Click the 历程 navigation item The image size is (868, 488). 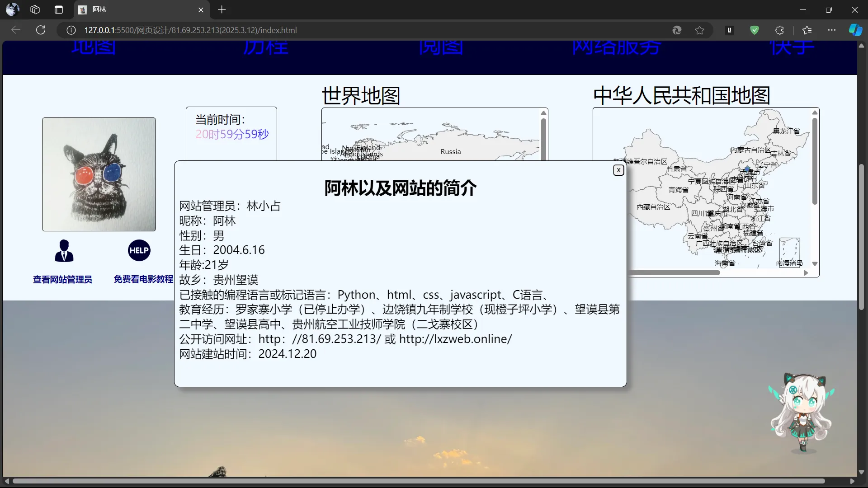coord(265,48)
